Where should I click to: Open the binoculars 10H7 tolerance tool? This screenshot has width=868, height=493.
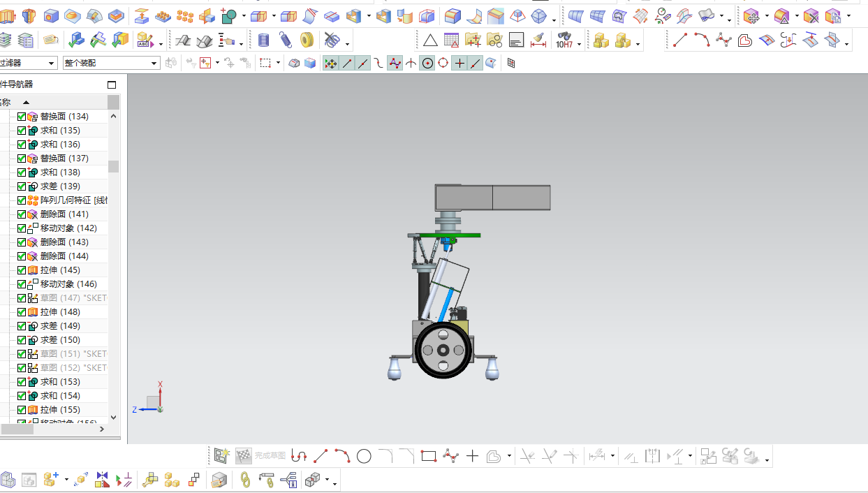click(564, 41)
